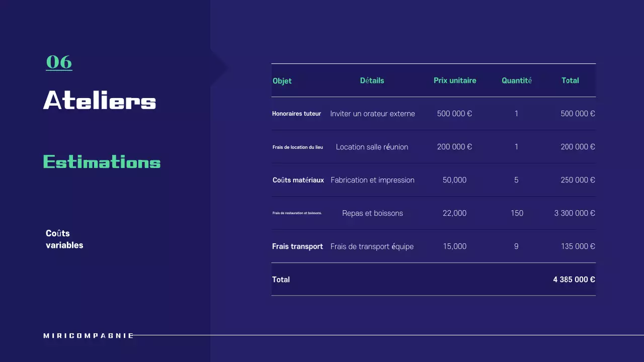This screenshot has height=362, width=644.
Task: Click the Total column header
Action: coord(570,80)
